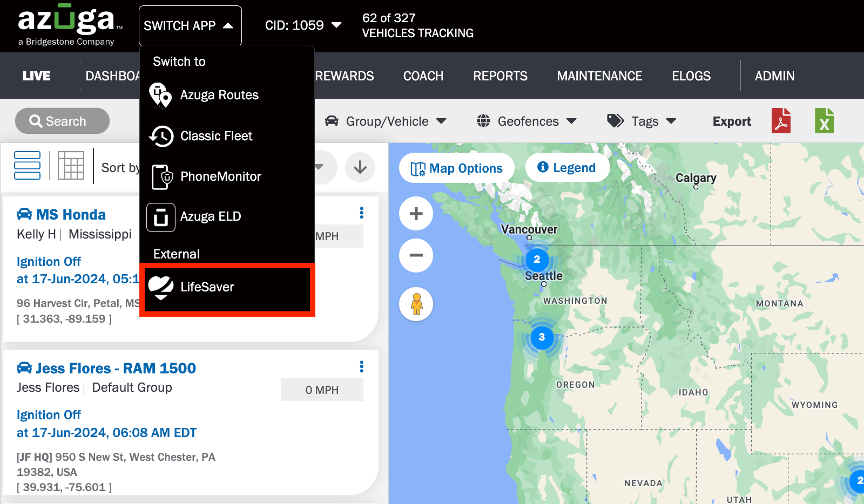The height and width of the screenshot is (504, 864).
Task: Collapse the SWITCH APP dropdown
Action: click(190, 26)
